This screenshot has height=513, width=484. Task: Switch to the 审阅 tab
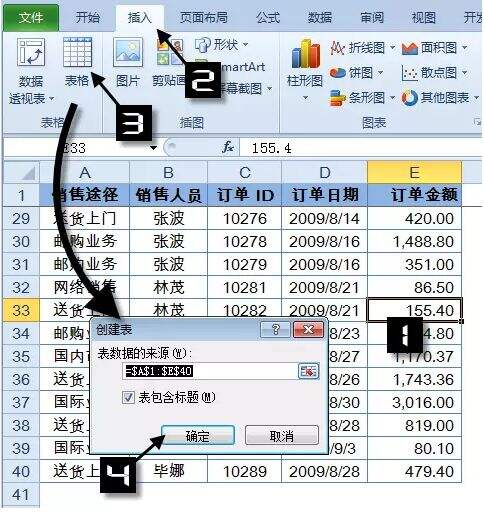tap(372, 17)
